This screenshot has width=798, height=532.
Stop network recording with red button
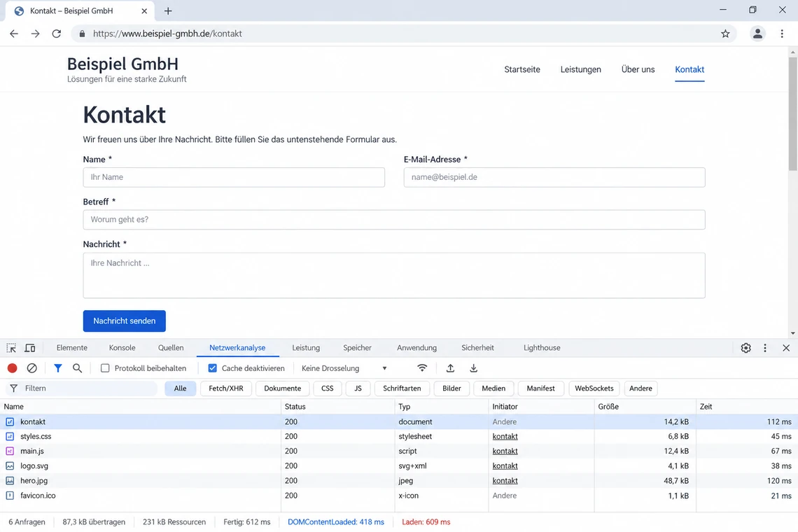[x=12, y=368]
